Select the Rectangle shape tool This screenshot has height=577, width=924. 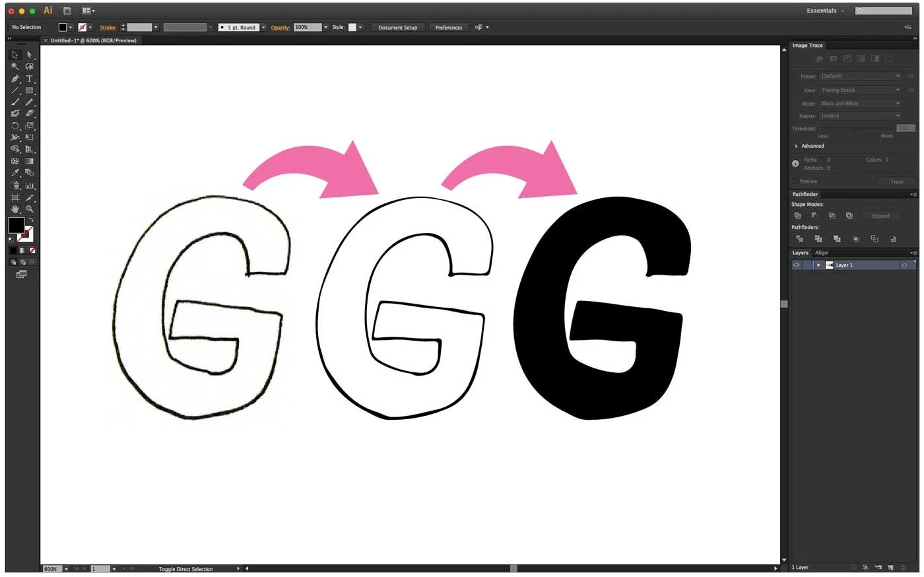click(30, 90)
